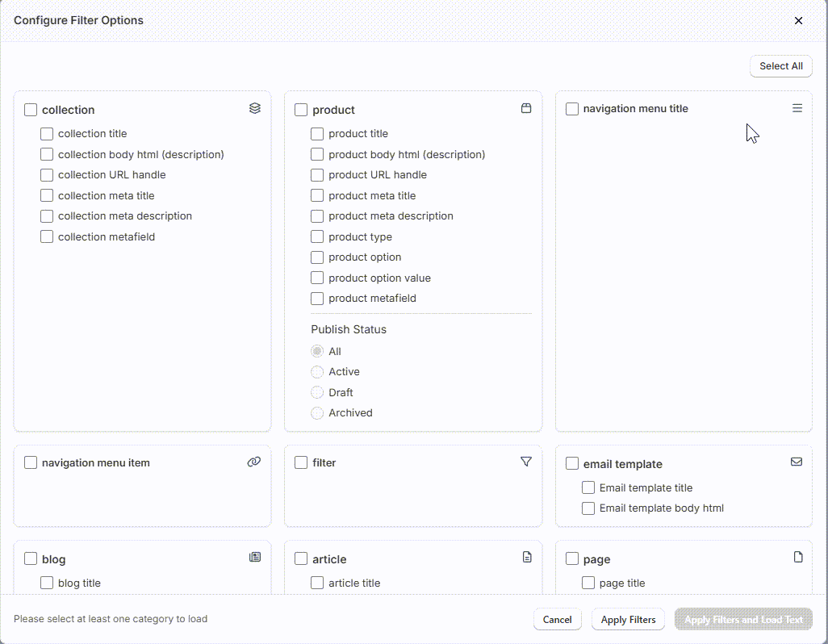This screenshot has width=828, height=644.
Task: Click the filter funnel icon
Action: (526, 462)
